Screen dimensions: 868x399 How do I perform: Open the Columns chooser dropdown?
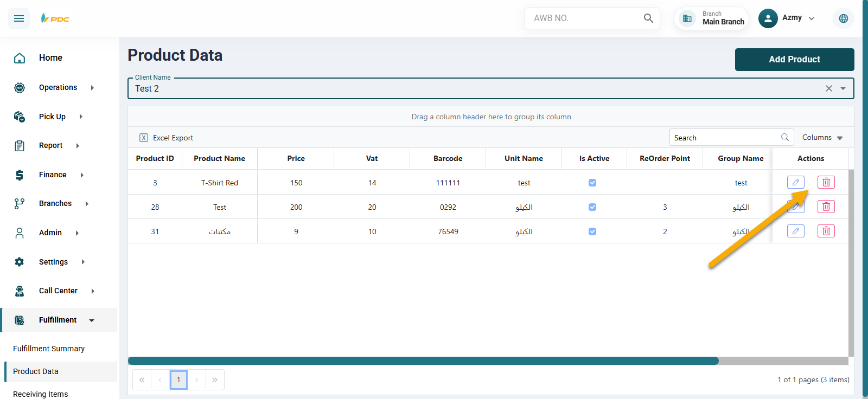tap(822, 138)
